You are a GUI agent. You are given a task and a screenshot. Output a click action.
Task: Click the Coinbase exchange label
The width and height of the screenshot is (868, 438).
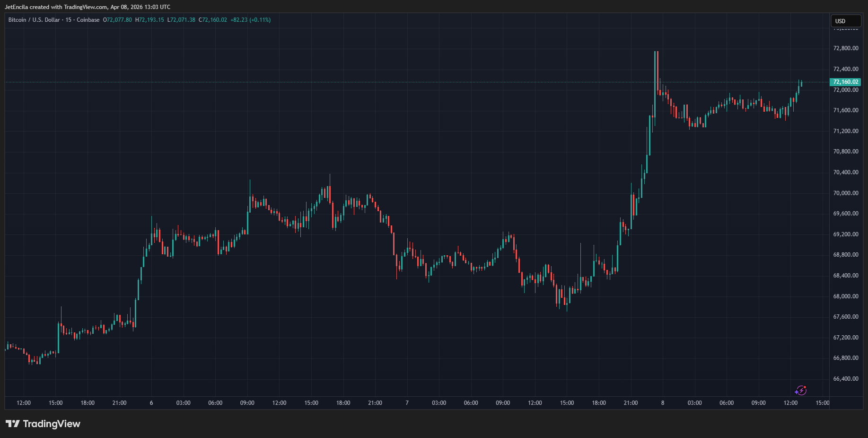(88, 20)
